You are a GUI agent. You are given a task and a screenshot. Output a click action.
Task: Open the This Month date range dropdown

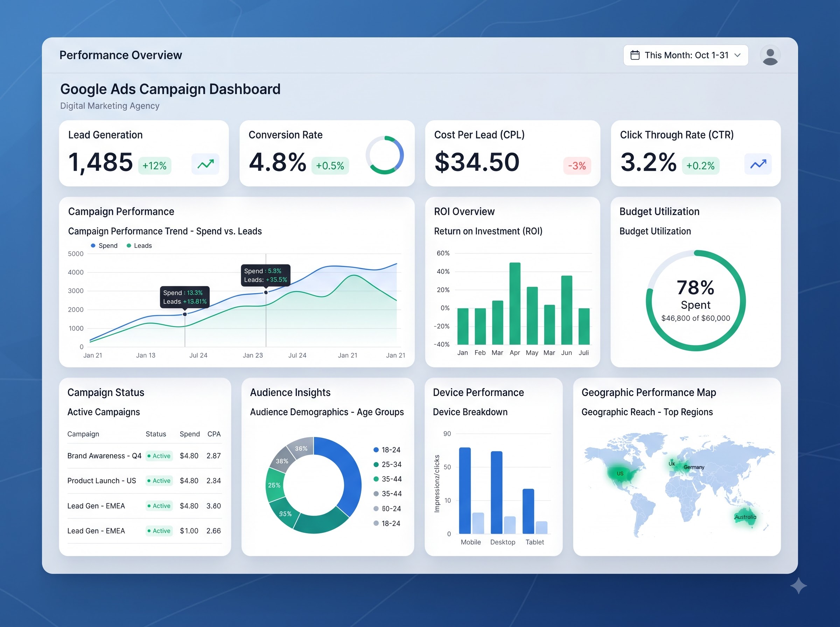point(686,55)
